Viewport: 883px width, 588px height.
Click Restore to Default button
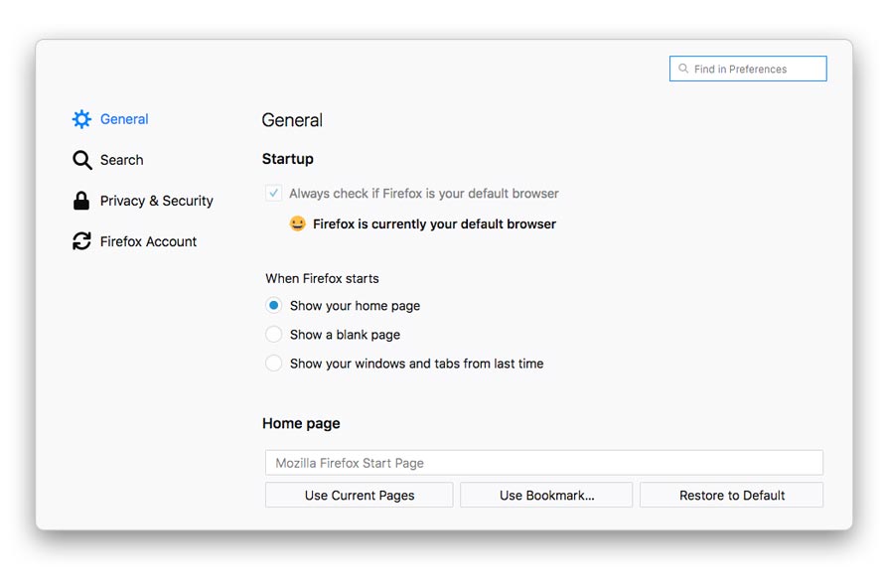click(732, 496)
